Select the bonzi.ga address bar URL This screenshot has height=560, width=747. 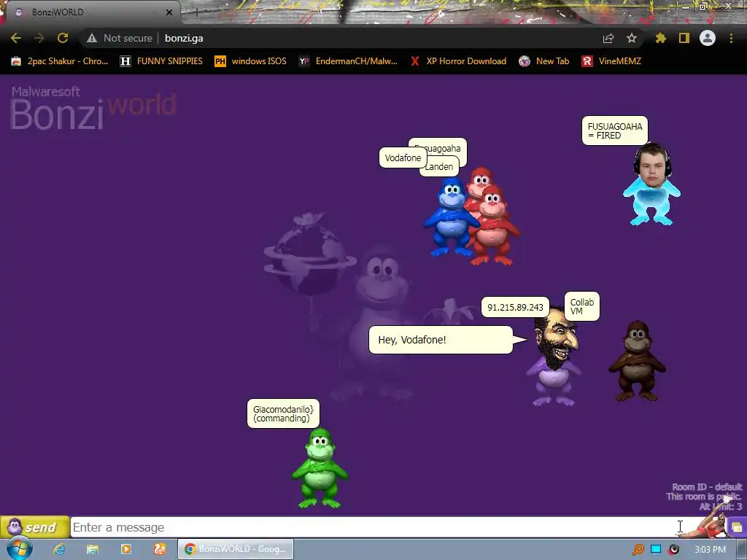pos(184,38)
